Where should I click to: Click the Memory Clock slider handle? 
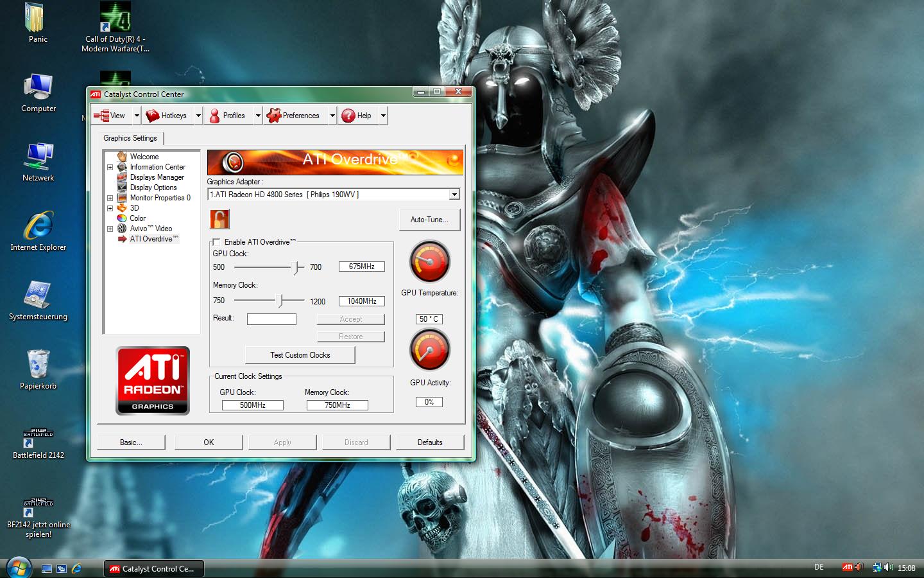[279, 300]
